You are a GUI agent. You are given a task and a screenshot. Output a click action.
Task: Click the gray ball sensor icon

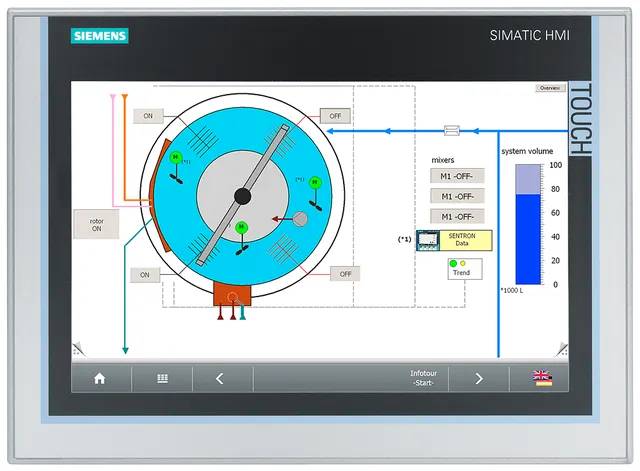click(x=300, y=219)
